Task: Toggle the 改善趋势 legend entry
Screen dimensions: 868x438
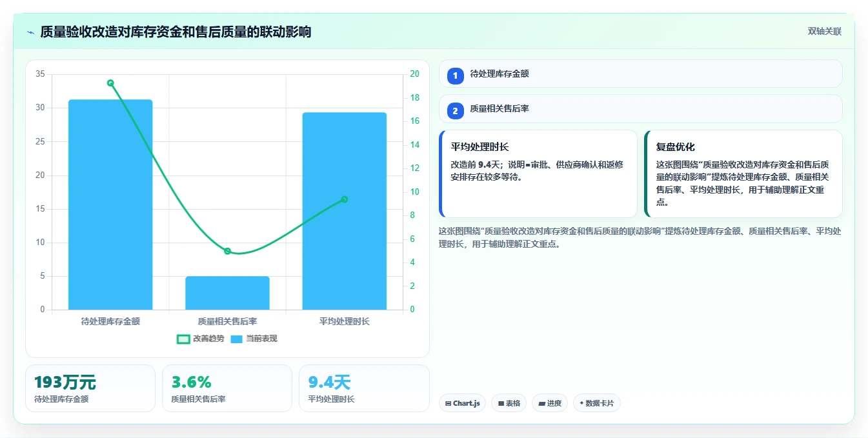Action: pyautogui.click(x=199, y=339)
